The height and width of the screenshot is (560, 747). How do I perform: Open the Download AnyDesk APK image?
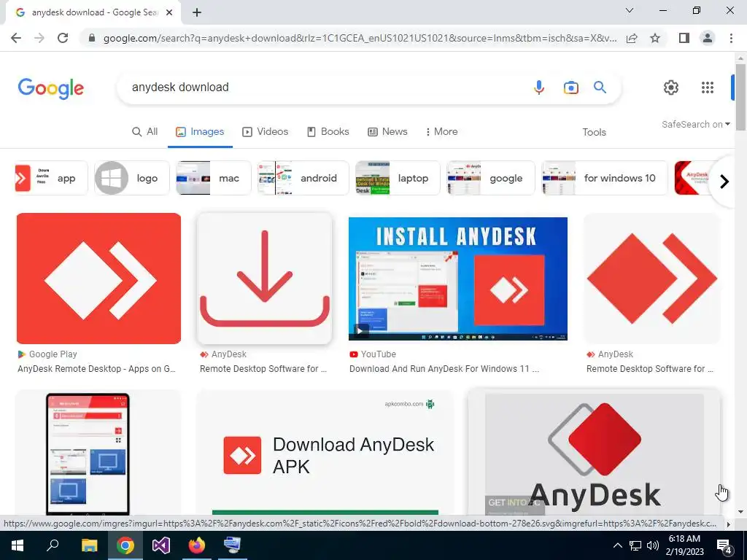325,454
